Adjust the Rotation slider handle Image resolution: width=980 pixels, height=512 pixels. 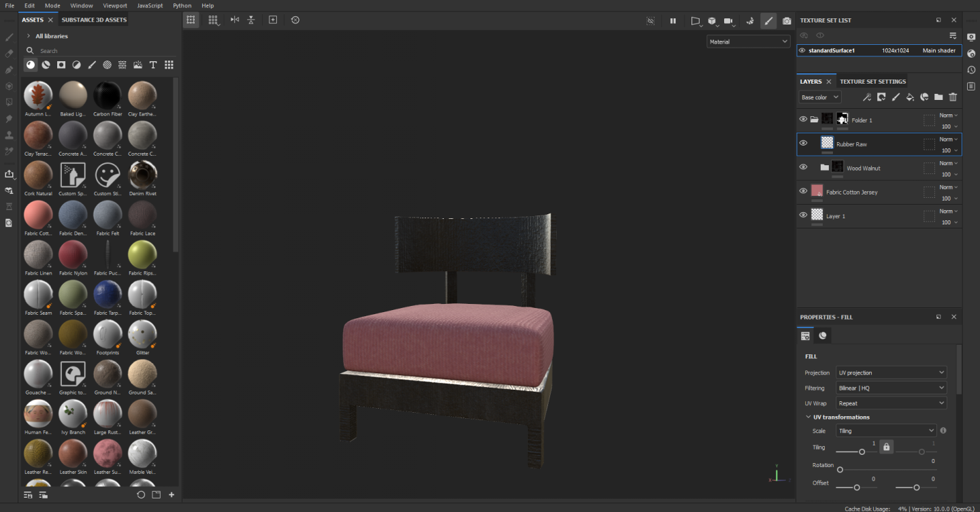[x=840, y=469]
